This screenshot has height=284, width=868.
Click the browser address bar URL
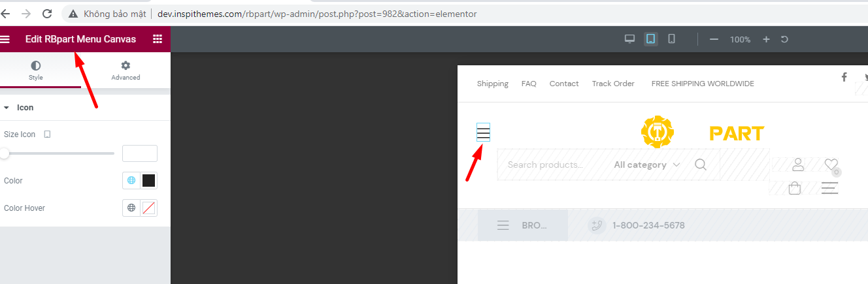317,14
